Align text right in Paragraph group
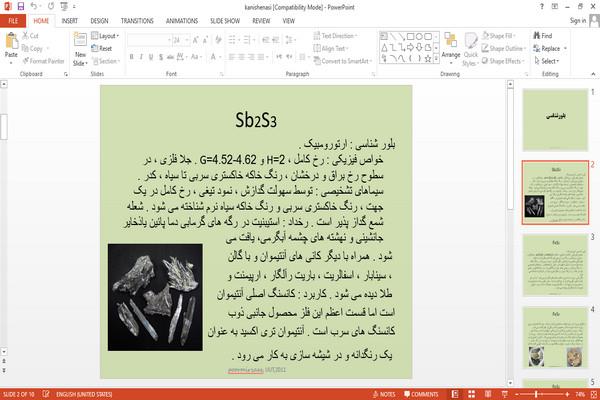Image resolution: width=600 pixels, height=400 pixels. point(251,57)
